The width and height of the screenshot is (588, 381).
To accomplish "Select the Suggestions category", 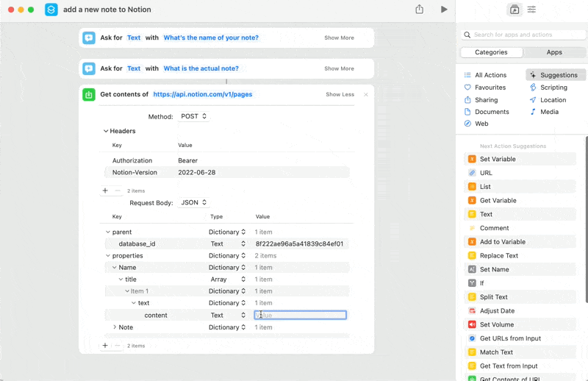I will (556, 75).
